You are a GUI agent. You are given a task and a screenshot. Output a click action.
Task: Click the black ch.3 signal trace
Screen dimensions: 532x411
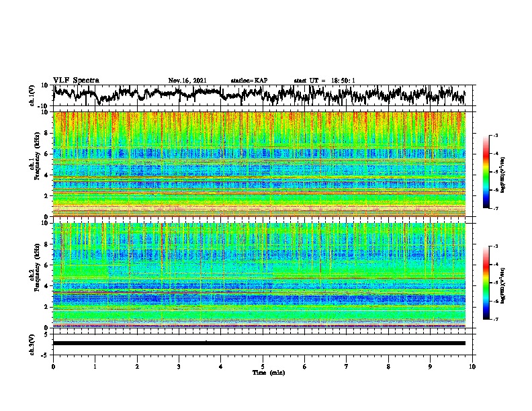tap(259, 343)
